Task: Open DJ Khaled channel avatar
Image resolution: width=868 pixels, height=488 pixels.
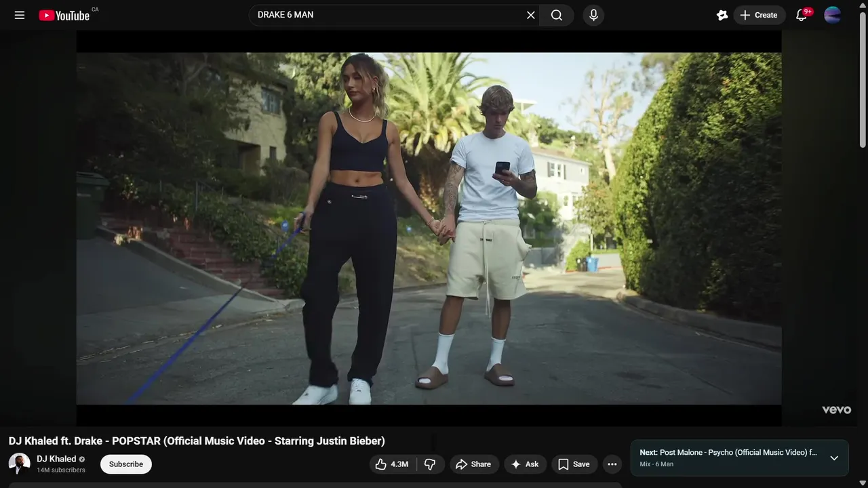Action: coord(20,464)
